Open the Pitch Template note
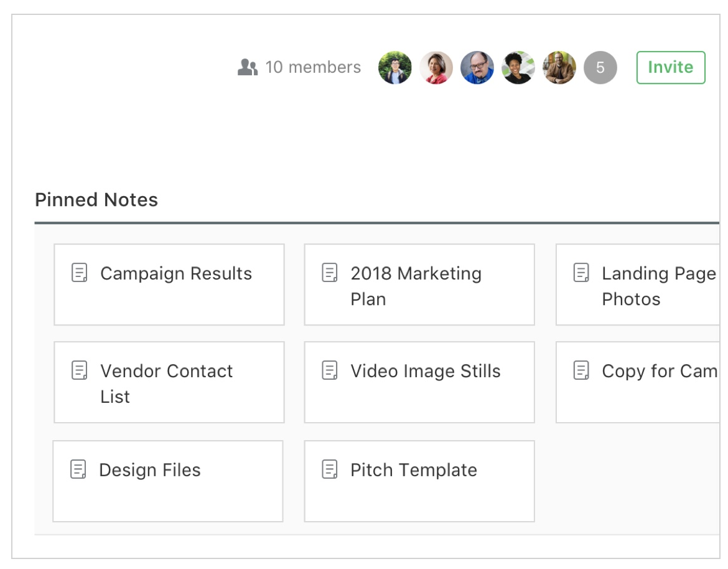Image resolution: width=728 pixels, height=569 pixels. 419,481
